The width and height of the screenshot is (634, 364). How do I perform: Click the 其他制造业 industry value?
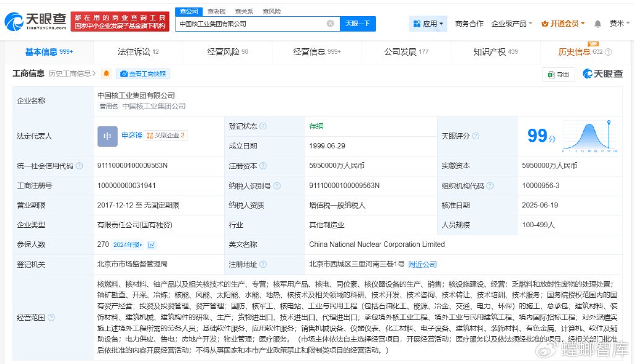(327, 225)
